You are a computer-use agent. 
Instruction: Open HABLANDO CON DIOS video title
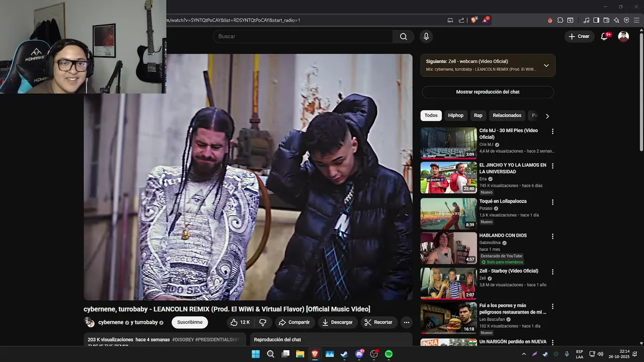point(503,236)
